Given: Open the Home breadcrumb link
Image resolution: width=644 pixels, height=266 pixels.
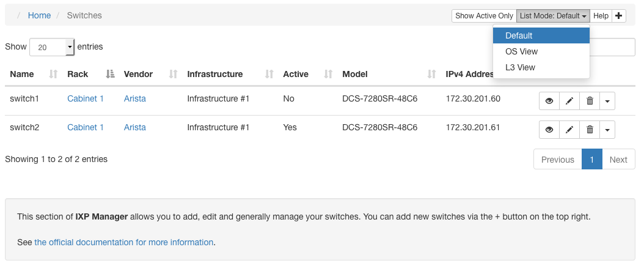Looking at the screenshot, I should [40, 15].
